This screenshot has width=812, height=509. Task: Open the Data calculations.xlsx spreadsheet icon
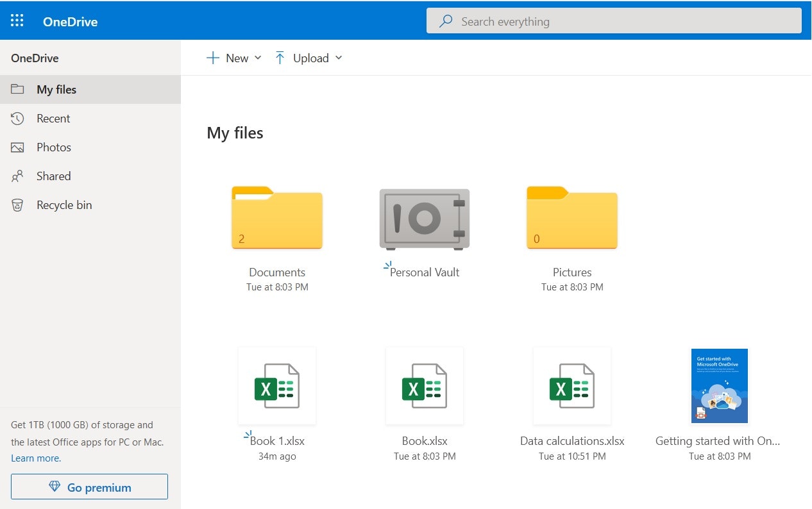[571, 385]
